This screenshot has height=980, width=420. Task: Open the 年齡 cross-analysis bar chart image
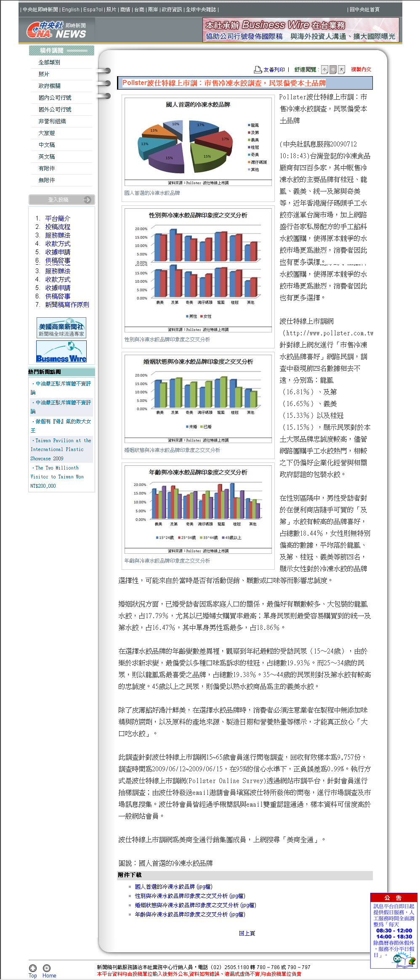point(198,510)
